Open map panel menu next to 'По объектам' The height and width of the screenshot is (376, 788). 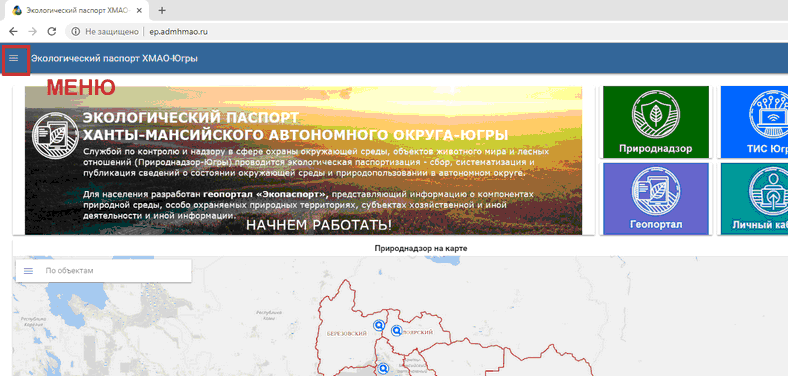point(29,271)
